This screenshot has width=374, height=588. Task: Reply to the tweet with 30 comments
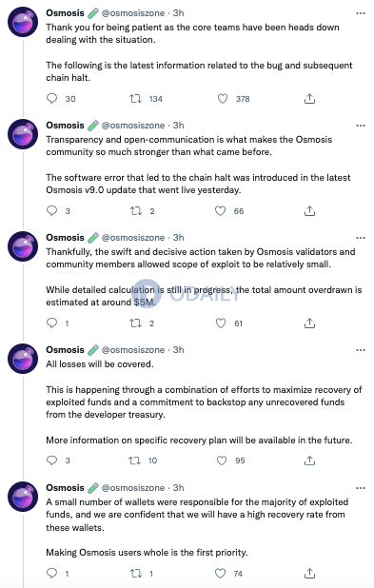coord(51,99)
